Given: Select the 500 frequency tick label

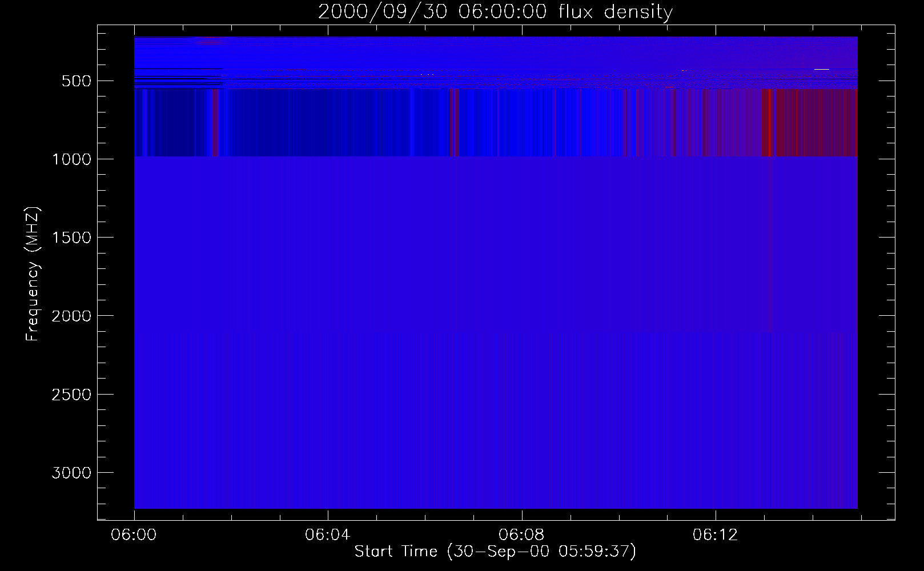Looking at the screenshot, I should (x=77, y=81).
